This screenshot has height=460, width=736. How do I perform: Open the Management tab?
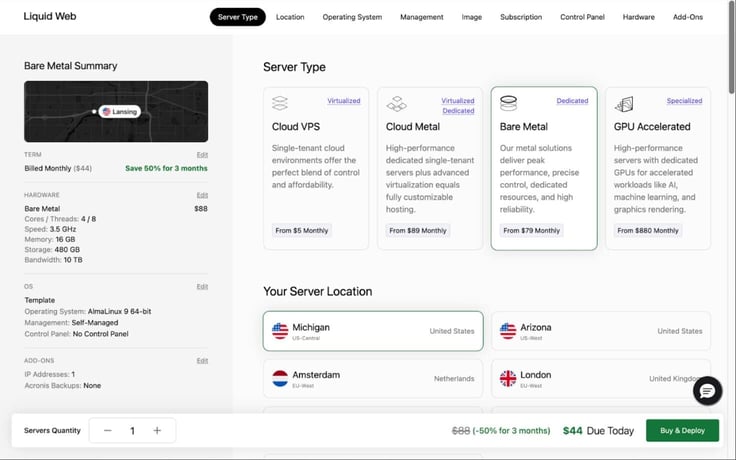click(x=422, y=17)
